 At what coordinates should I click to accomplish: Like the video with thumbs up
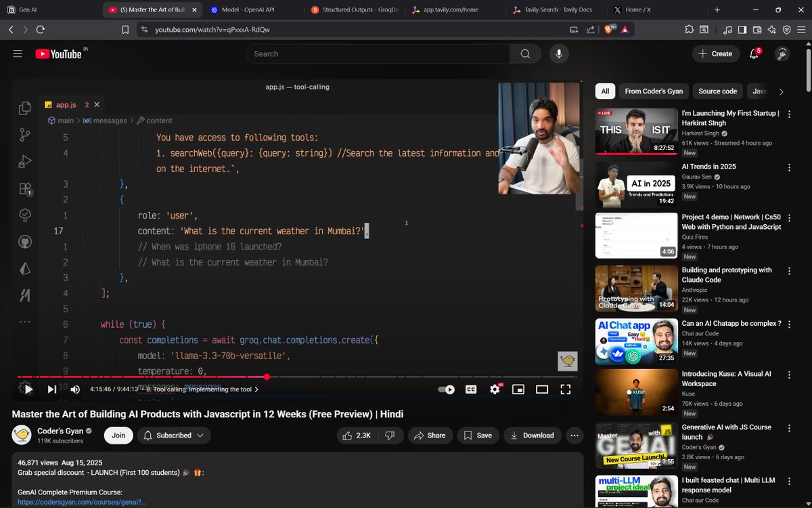click(356, 436)
